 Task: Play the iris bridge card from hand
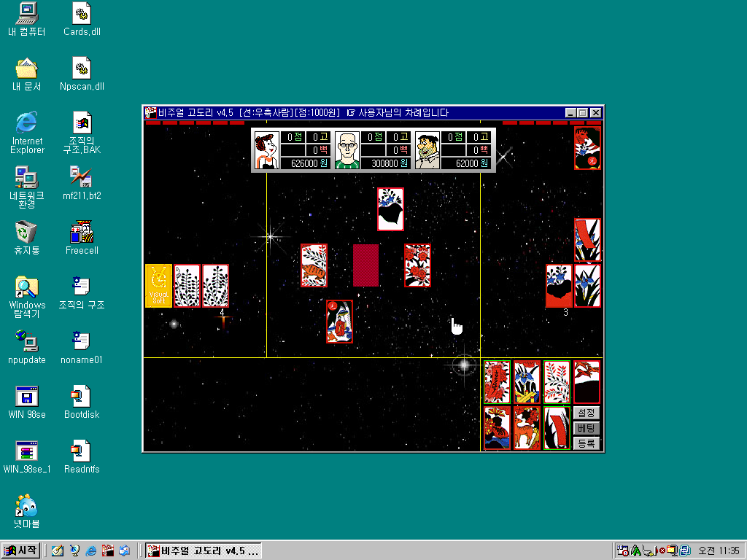[x=527, y=382]
